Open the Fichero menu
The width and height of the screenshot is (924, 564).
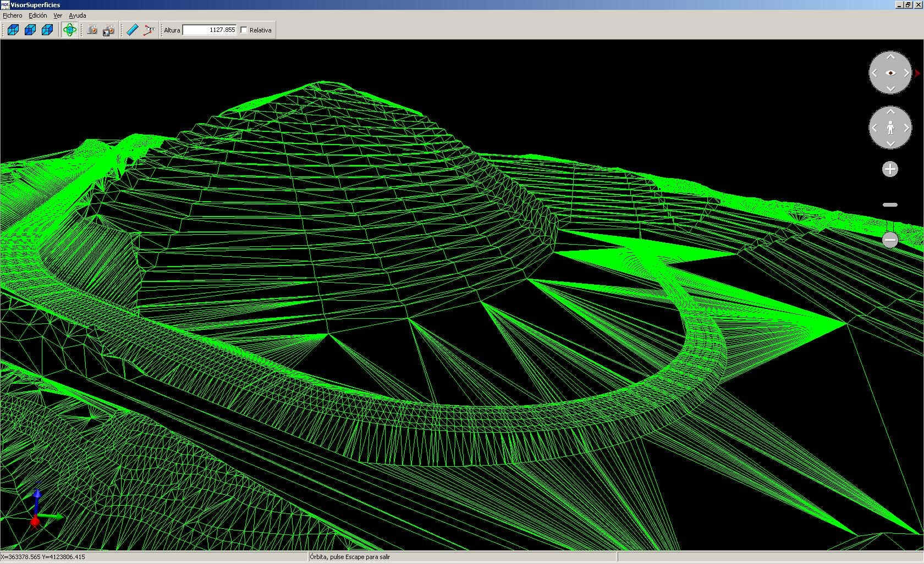click(13, 15)
